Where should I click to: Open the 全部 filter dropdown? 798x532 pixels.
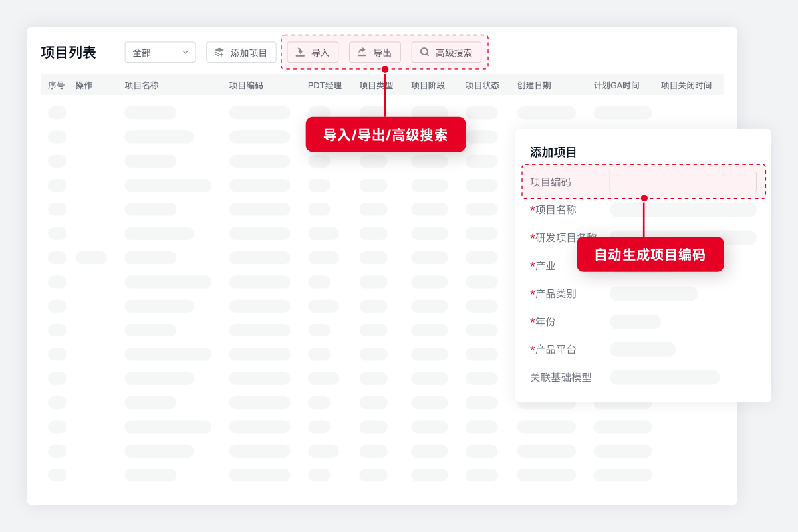pyautogui.click(x=160, y=53)
